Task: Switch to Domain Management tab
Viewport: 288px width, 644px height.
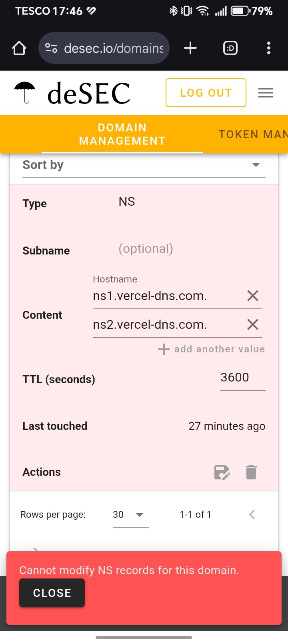Action: pos(122,134)
